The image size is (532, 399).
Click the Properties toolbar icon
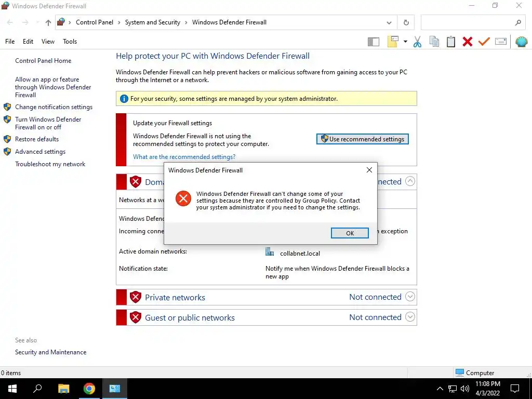click(x=501, y=42)
